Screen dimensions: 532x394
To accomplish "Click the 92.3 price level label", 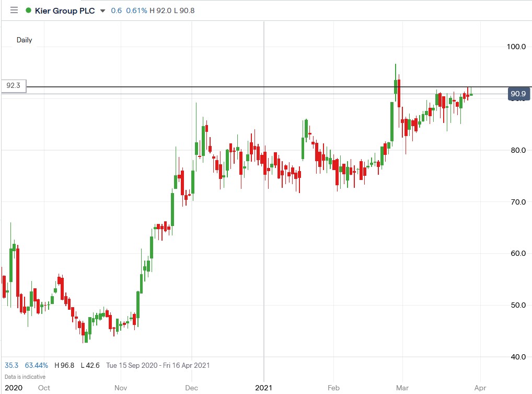I will pyautogui.click(x=14, y=85).
